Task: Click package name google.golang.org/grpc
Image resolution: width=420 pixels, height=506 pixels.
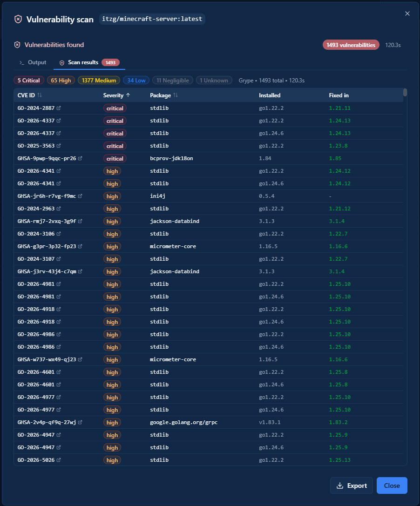Action: click(x=183, y=422)
